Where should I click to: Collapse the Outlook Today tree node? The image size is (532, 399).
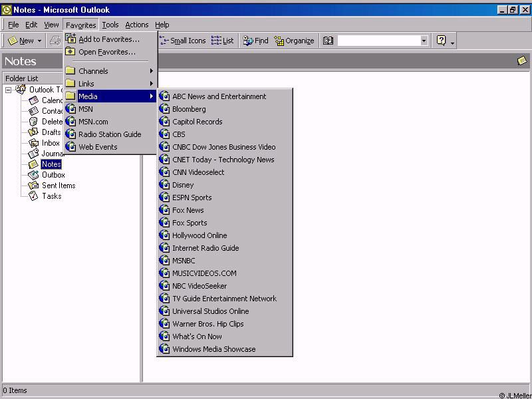[x=9, y=90]
